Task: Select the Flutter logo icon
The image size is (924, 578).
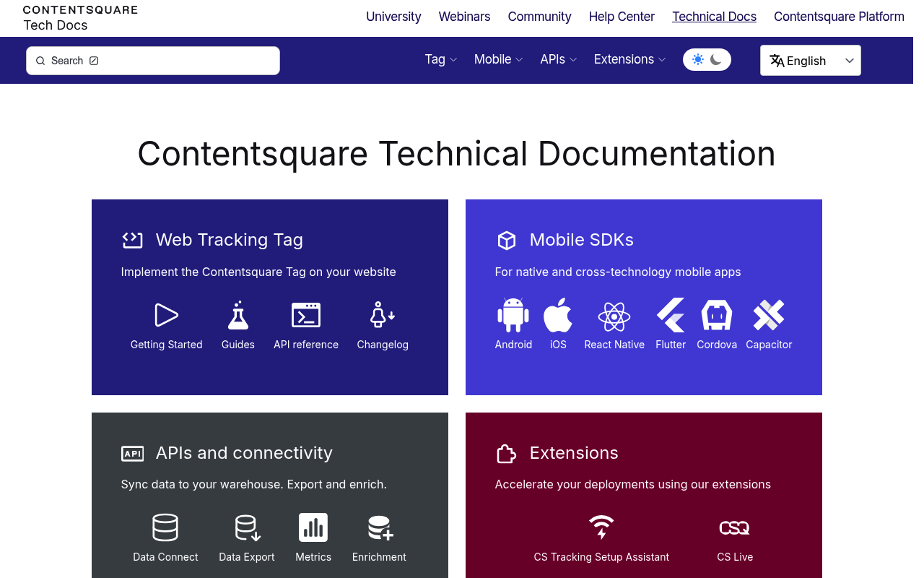Action: 671,315
